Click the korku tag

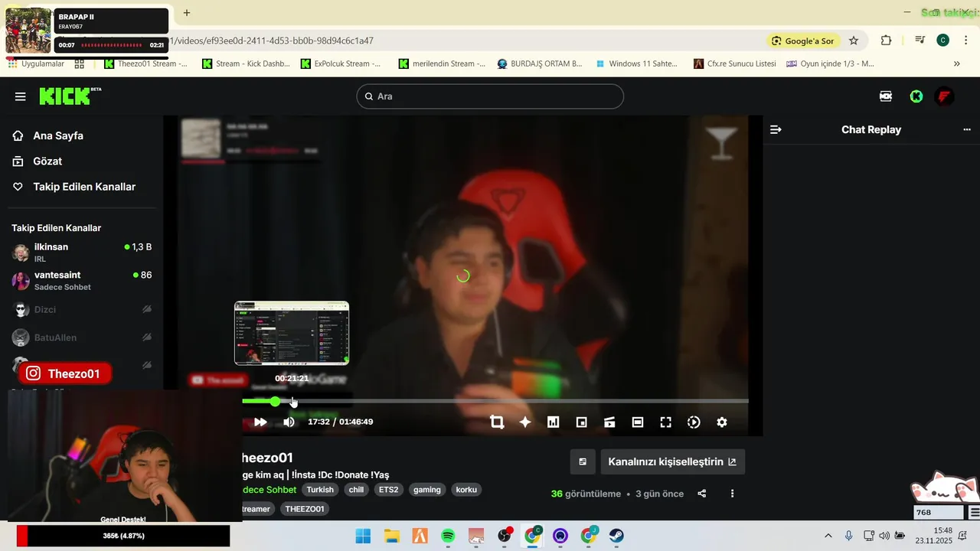tap(466, 490)
